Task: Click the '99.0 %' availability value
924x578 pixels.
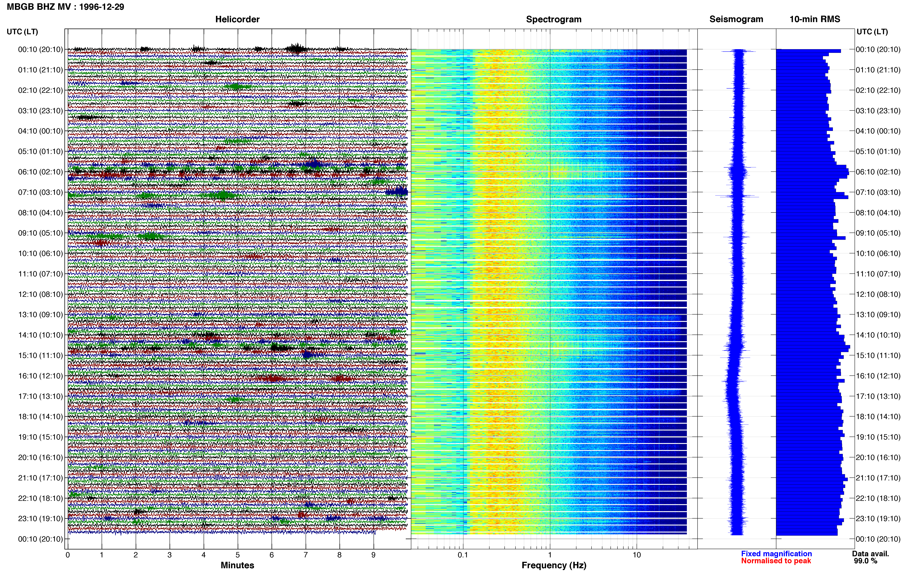Action: pyautogui.click(x=865, y=561)
